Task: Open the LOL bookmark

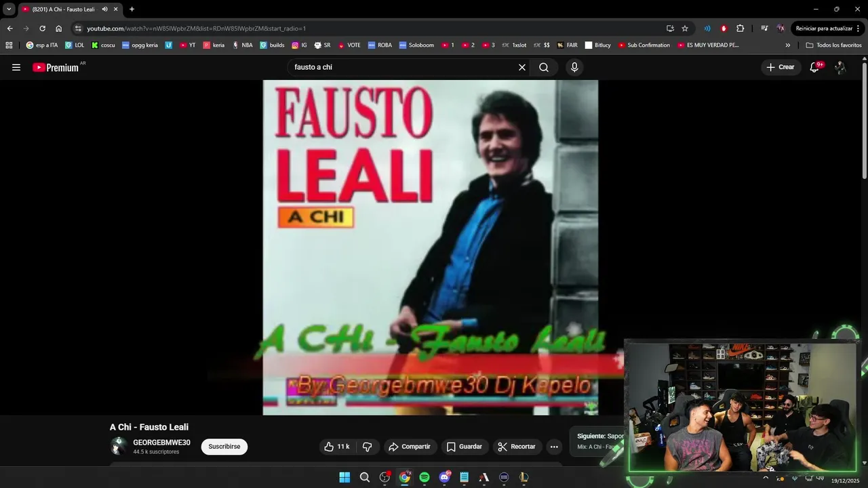Action: click(75, 45)
